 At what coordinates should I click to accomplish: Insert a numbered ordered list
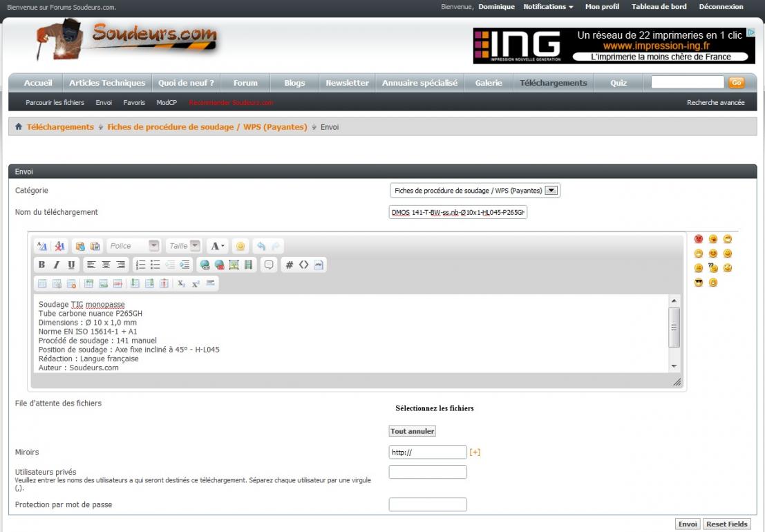point(141,265)
